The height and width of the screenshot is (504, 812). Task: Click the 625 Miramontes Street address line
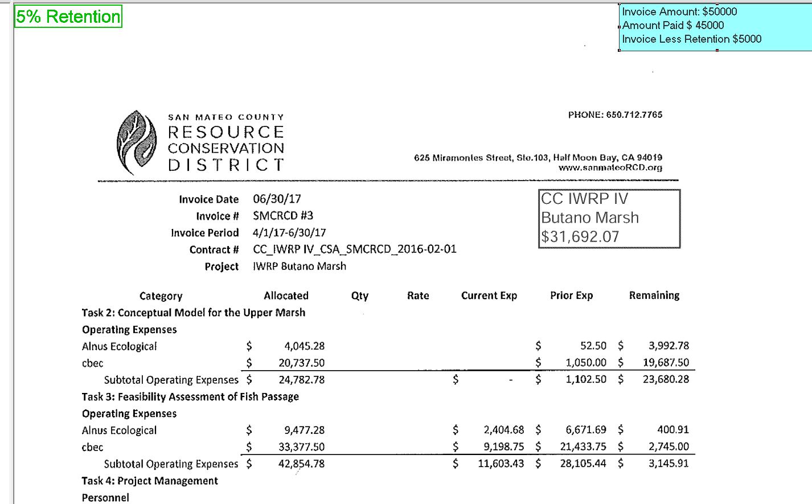[x=538, y=158]
